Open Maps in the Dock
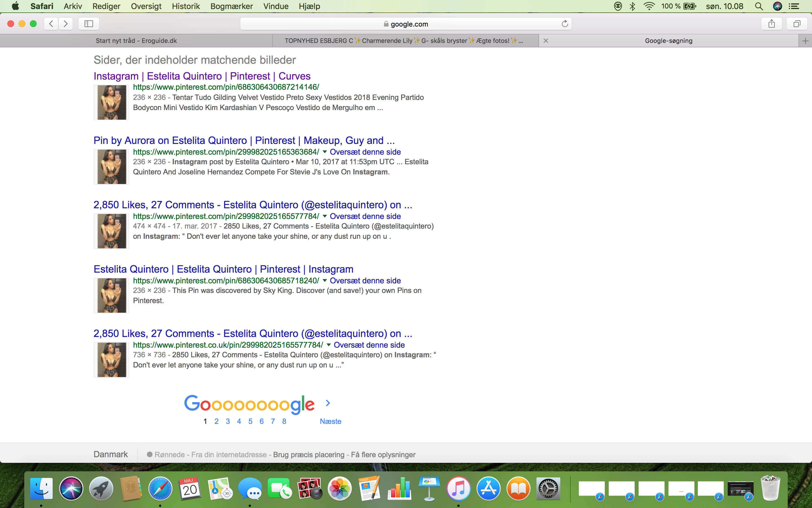 [x=220, y=488]
